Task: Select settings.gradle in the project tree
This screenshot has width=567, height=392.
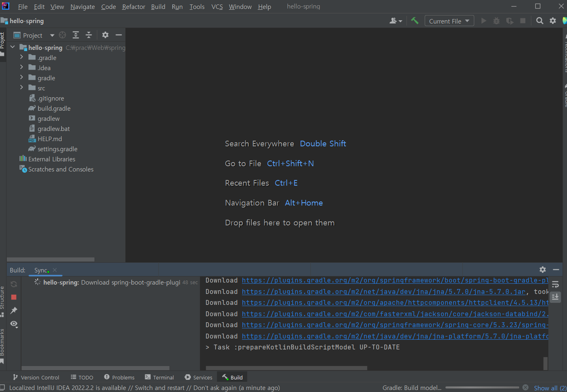Action: [x=57, y=149]
